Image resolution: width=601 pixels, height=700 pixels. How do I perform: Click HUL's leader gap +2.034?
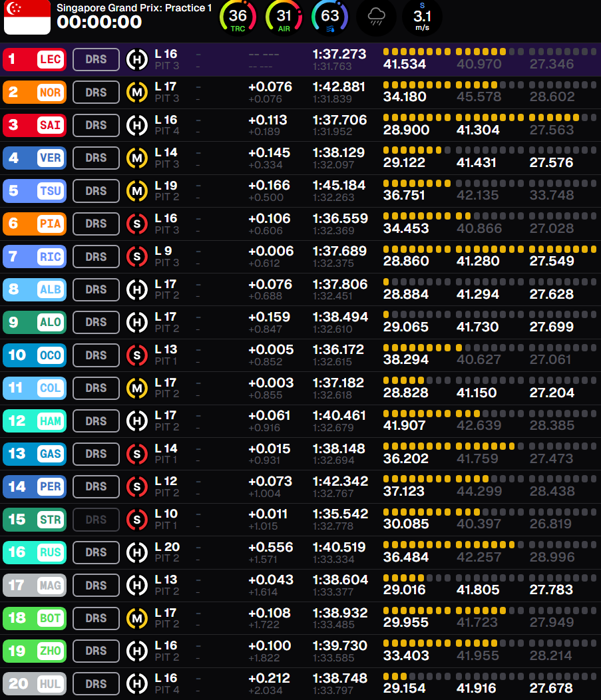[266, 690]
